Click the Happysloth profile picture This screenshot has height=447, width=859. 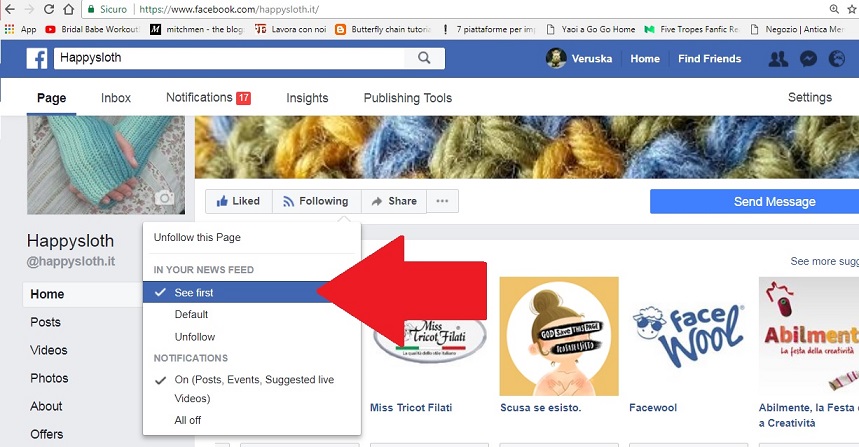106,165
